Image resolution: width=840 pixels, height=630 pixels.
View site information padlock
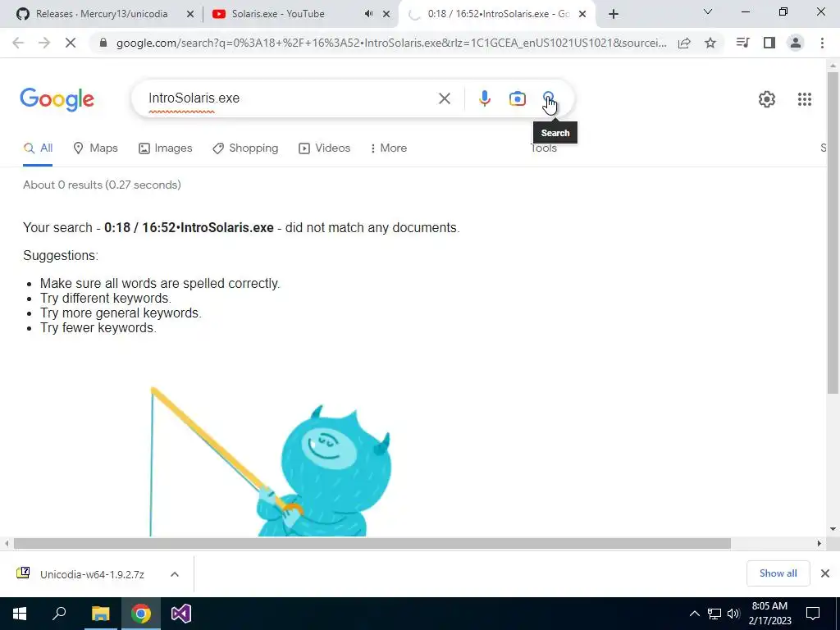tap(103, 43)
